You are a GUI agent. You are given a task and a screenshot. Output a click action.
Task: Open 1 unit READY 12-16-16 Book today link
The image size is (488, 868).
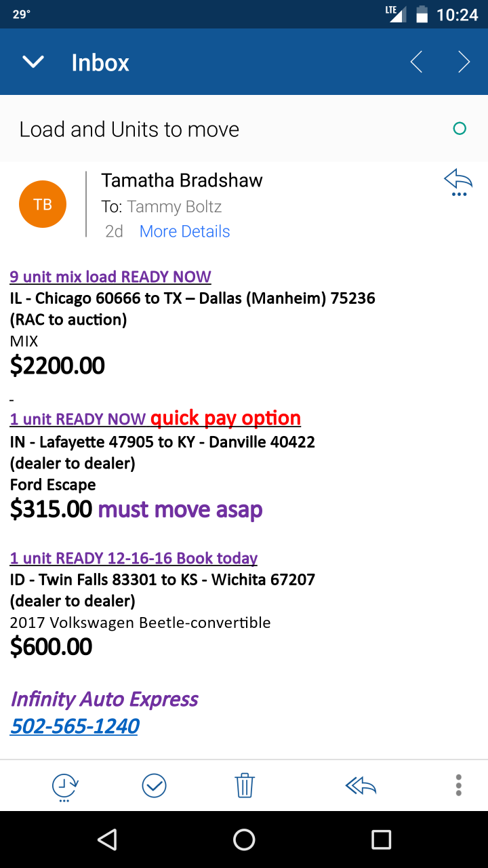(134, 558)
